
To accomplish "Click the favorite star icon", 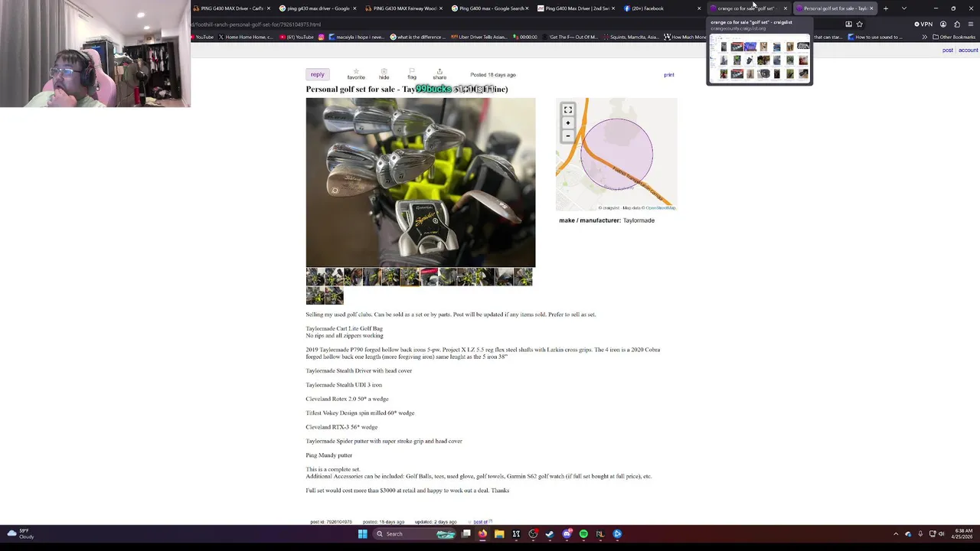I will tap(355, 74).
